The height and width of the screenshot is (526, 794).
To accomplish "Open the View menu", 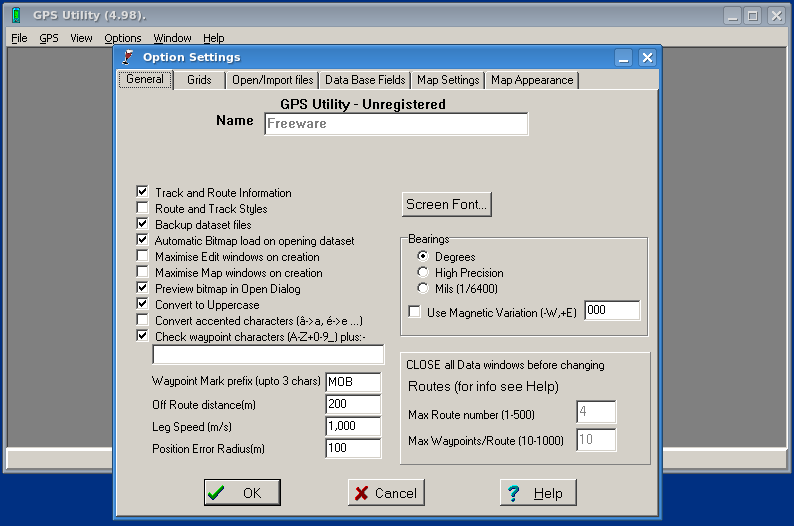I will 81,38.
